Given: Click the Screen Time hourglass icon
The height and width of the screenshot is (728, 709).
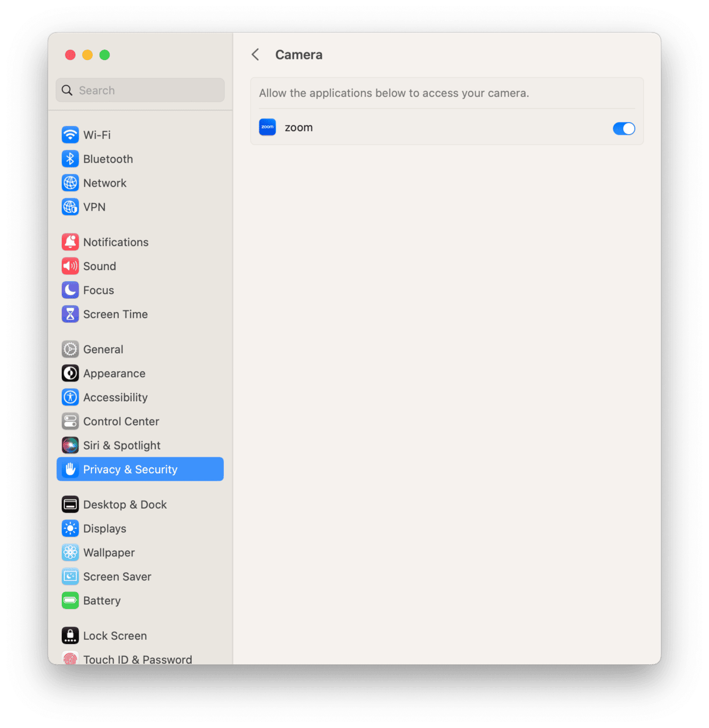Looking at the screenshot, I should click(x=70, y=314).
